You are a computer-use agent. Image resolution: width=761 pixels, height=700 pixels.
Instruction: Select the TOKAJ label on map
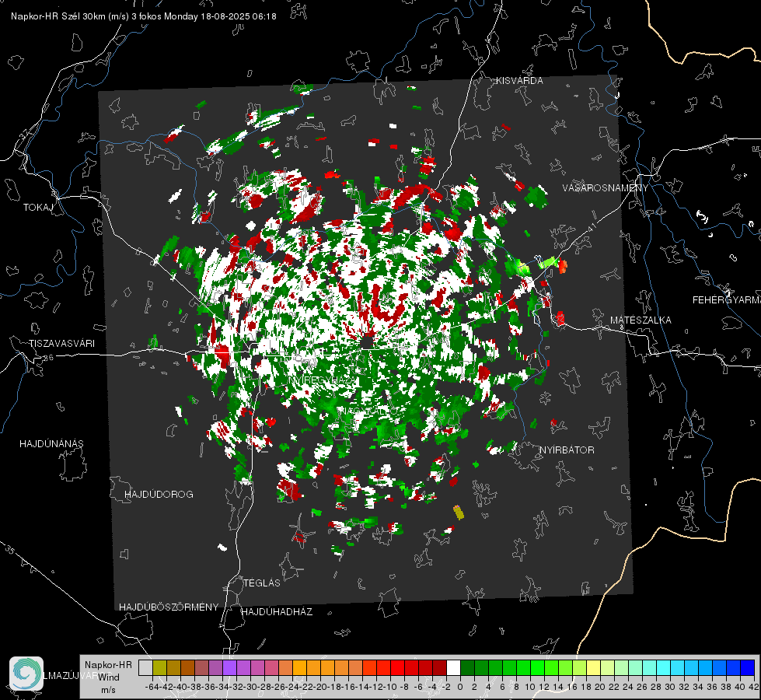click(38, 208)
